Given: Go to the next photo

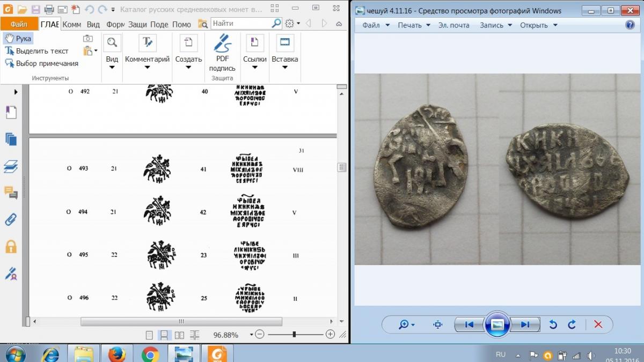Looking at the screenshot, I should 525,324.
